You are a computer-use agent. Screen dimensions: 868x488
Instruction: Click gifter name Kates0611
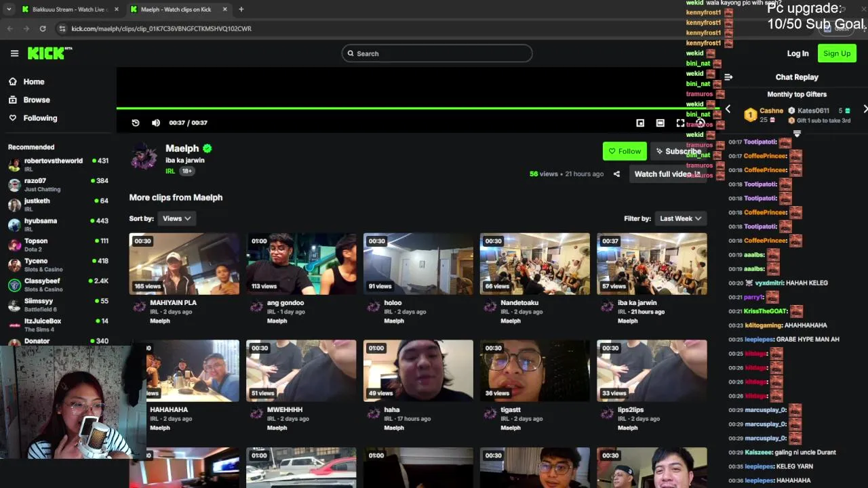(813, 110)
